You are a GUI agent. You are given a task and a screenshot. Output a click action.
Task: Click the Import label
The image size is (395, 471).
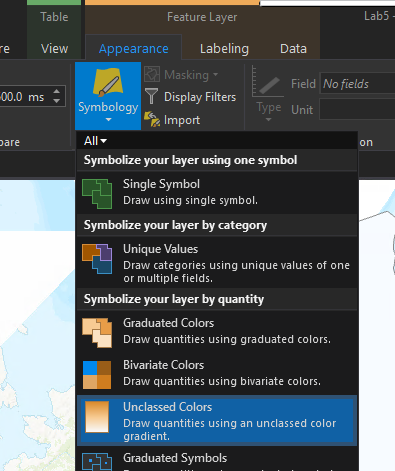tap(182, 120)
